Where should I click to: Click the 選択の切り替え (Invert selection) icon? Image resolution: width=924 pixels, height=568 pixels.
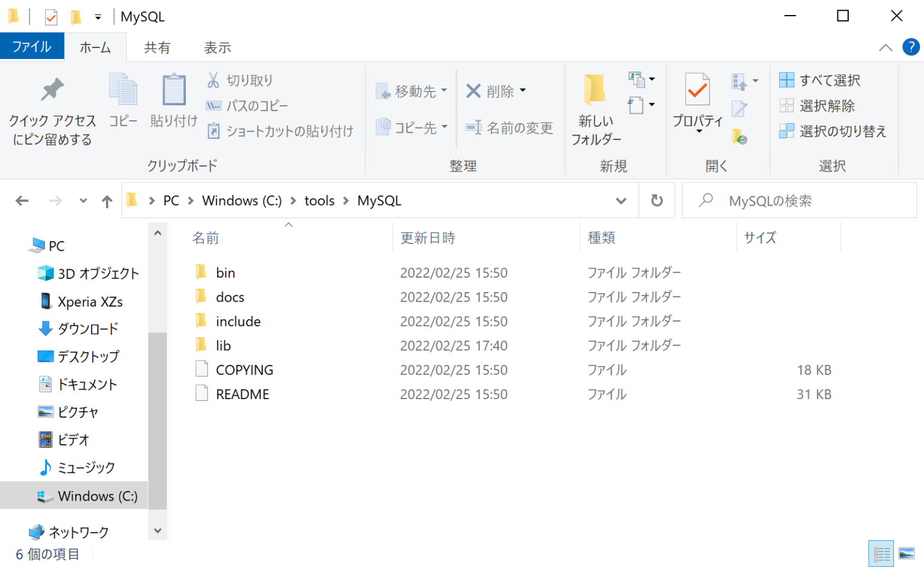click(788, 131)
